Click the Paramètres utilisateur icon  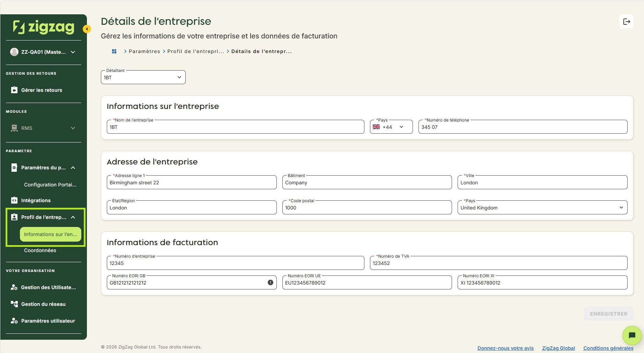click(x=14, y=321)
